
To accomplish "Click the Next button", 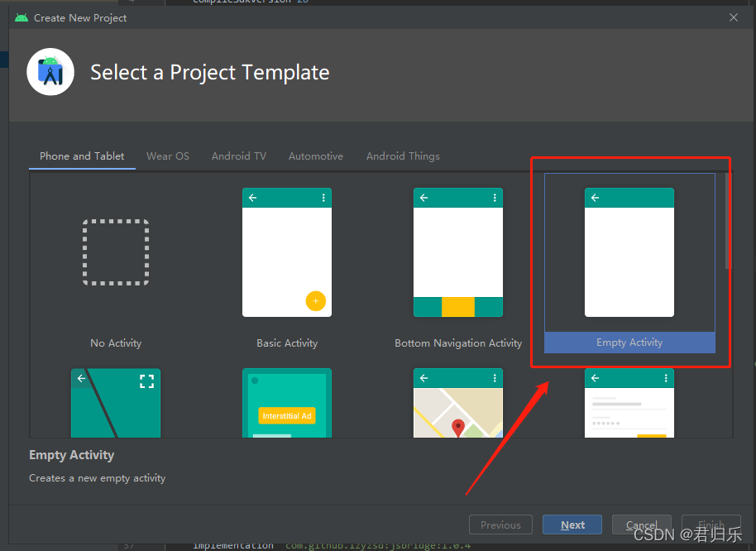I will [572, 524].
